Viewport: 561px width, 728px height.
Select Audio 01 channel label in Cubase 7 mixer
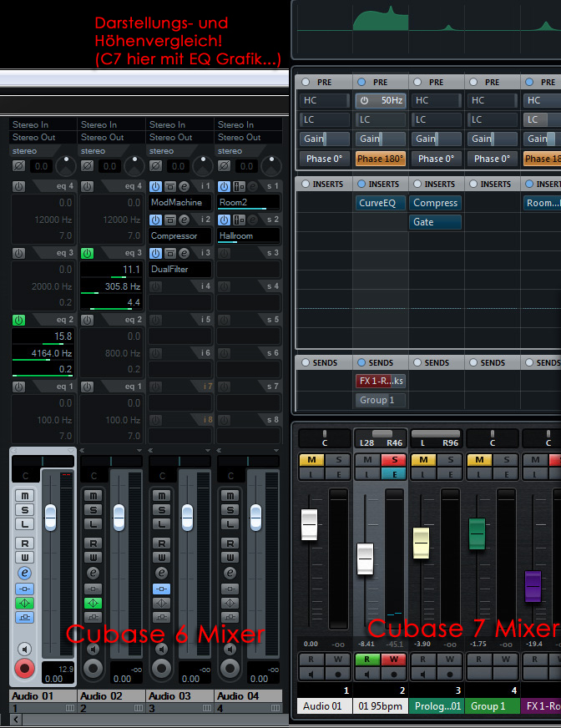point(325,706)
